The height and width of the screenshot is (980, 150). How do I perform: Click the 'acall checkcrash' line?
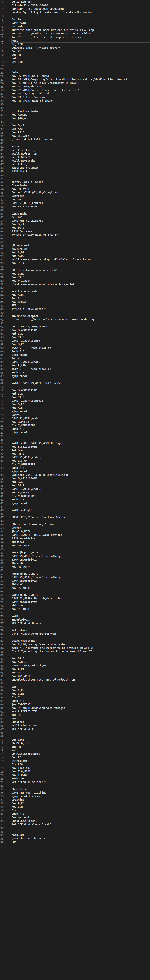(24, 291)
